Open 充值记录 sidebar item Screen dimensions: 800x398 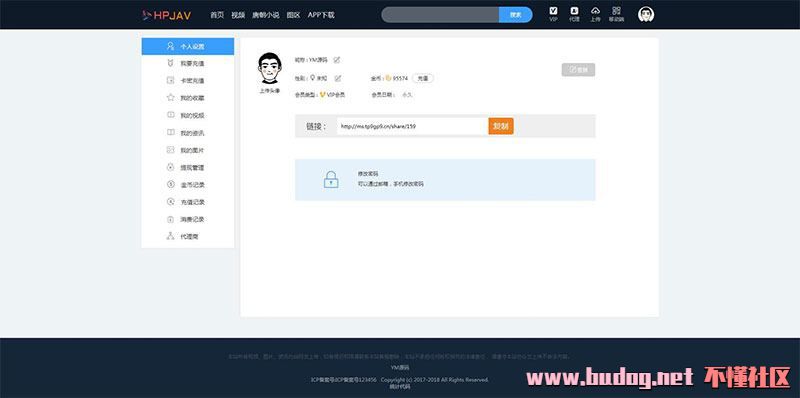click(x=188, y=202)
